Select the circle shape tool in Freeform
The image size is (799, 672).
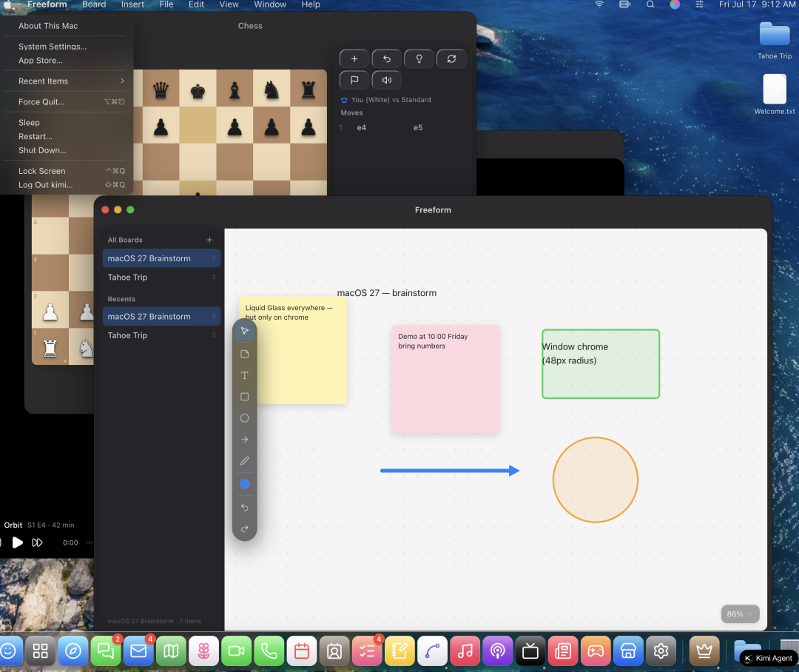click(x=245, y=418)
